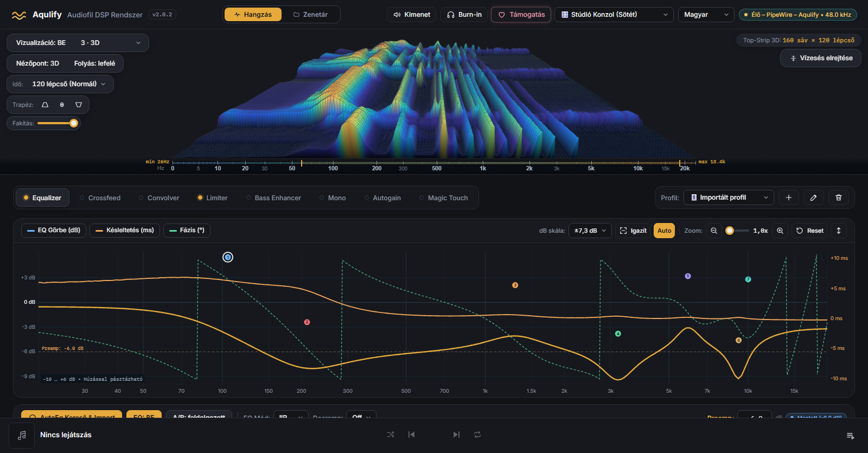Click Vizesés elrejtése button
The width and height of the screenshot is (868, 453).
(821, 58)
